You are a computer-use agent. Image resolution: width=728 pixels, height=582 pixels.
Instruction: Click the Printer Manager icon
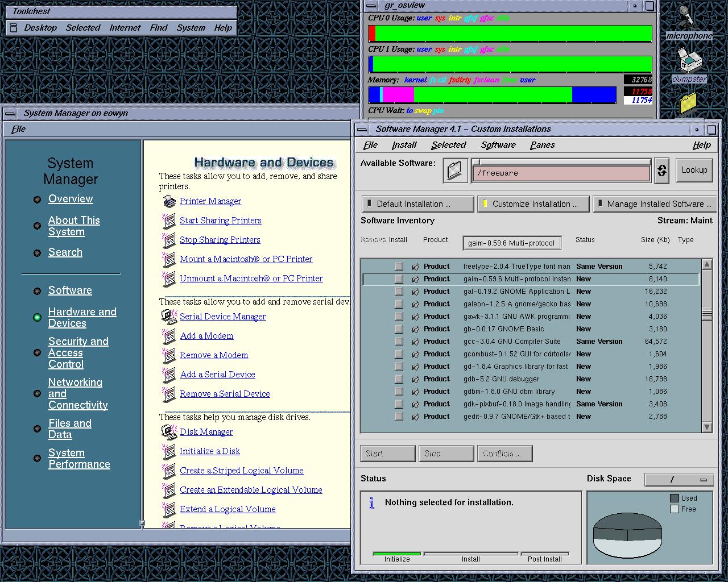tap(169, 201)
